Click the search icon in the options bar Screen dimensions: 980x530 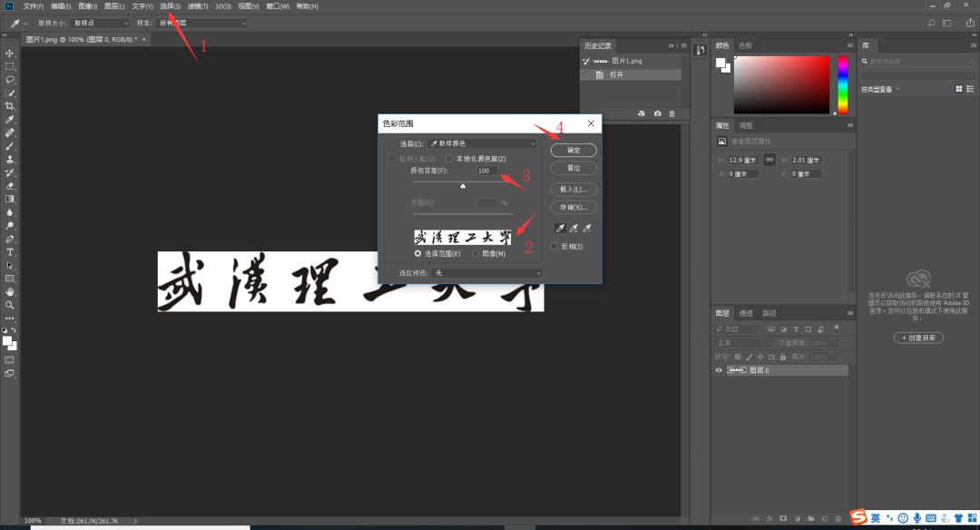click(x=931, y=23)
